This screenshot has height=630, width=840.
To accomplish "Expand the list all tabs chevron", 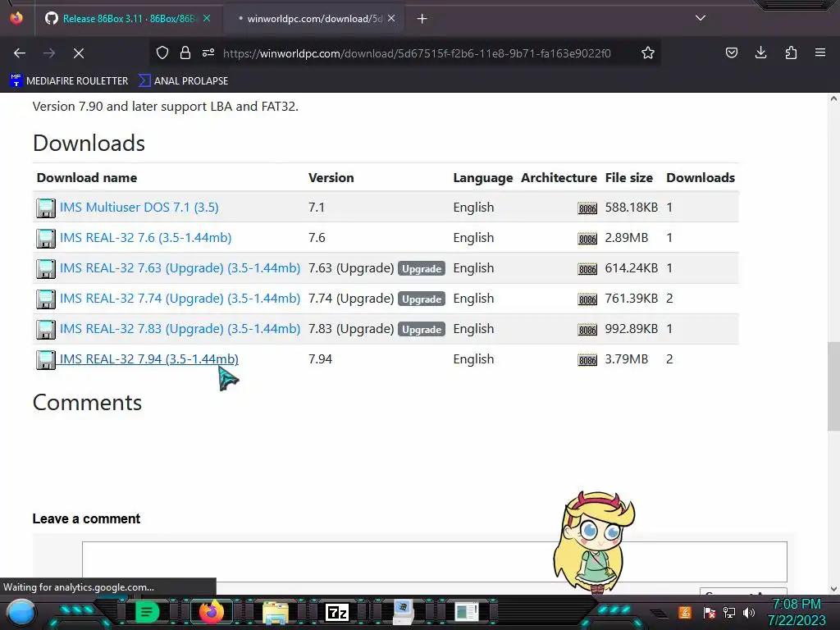I will tap(701, 18).
